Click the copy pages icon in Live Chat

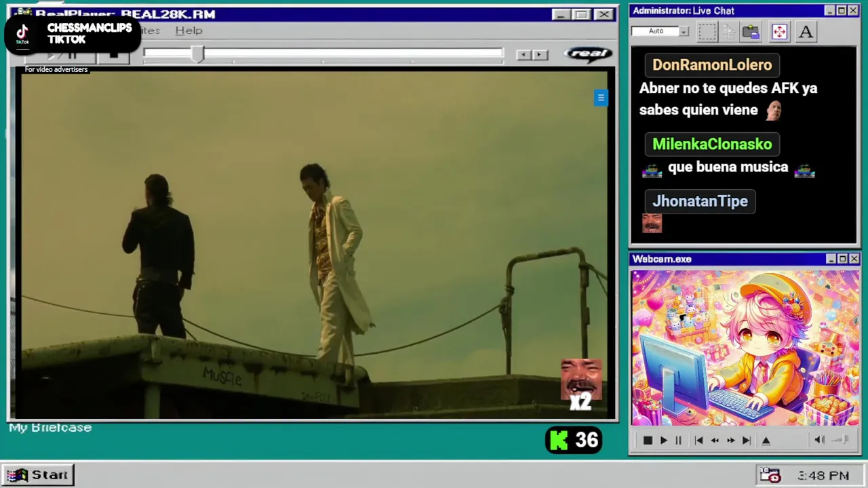point(728,32)
